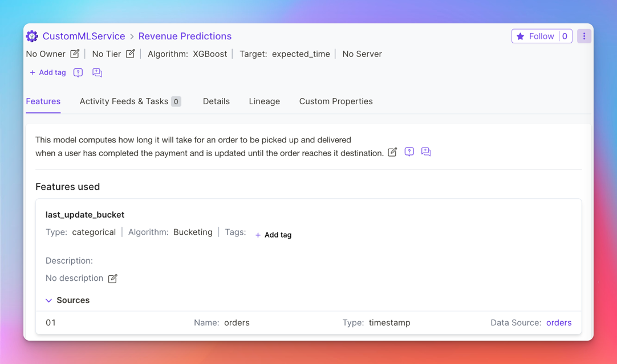The height and width of the screenshot is (364, 617).
Task: Follow the Revenue Predictions model
Action: click(535, 36)
